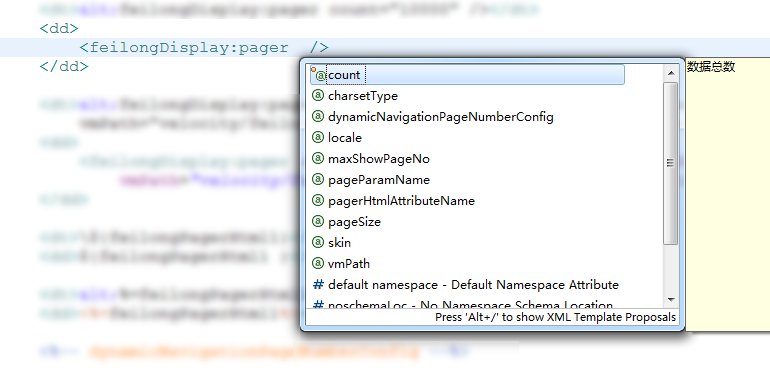Click attribute icon beside pageSize
The width and height of the screenshot is (770, 368).
coord(318,222)
